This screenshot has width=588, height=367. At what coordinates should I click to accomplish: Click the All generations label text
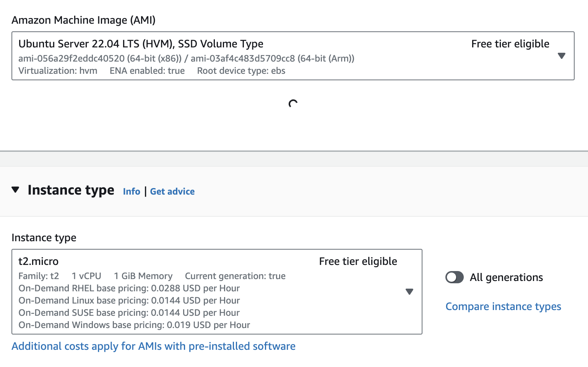pos(506,278)
